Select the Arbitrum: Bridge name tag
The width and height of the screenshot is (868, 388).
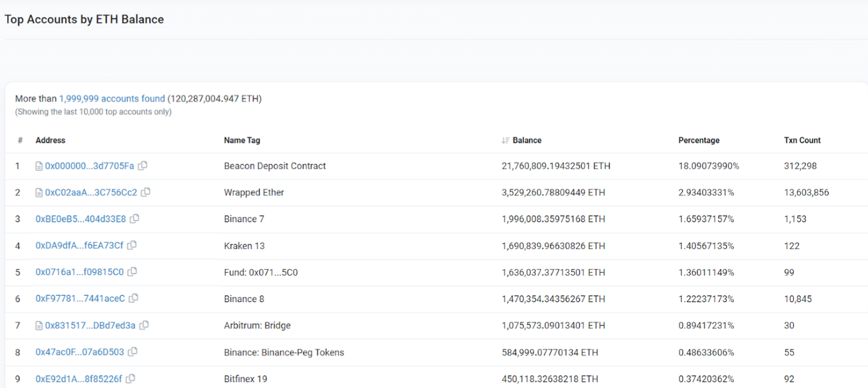pyautogui.click(x=257, y=325)
